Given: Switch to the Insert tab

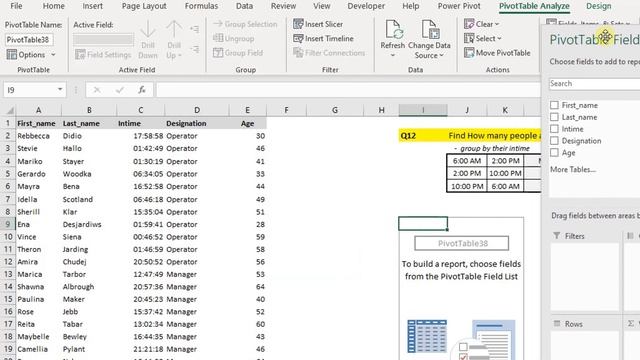Looking at the screenshot, I should [x=92, y=6].
